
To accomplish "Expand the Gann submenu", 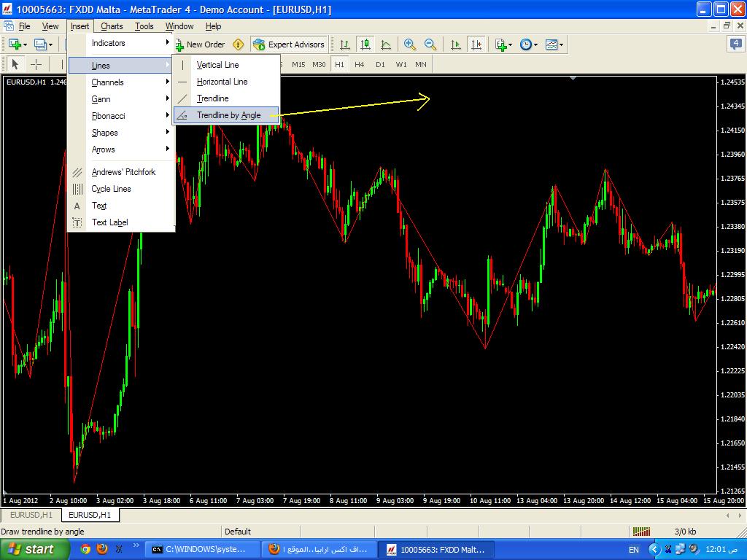I will tap(121, 99).
